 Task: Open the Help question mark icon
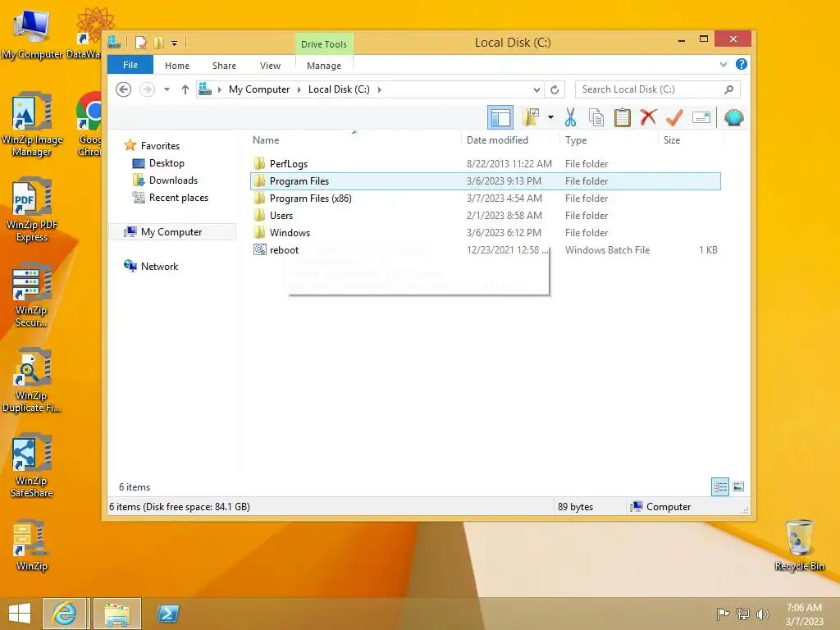pyautogui.click(x=742, y=64)
